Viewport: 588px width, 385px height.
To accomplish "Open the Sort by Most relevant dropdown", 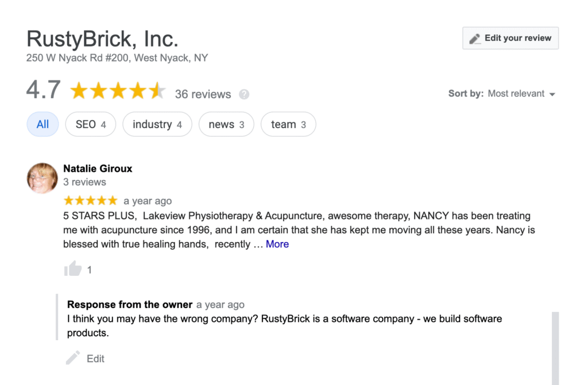I will [x=516, y=94].
